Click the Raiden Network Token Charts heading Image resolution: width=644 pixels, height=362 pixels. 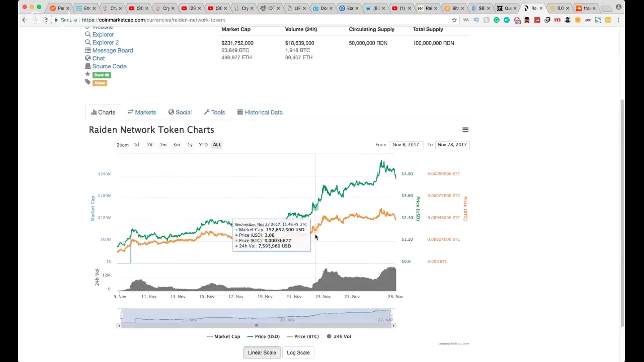click(x=151, y=130)
